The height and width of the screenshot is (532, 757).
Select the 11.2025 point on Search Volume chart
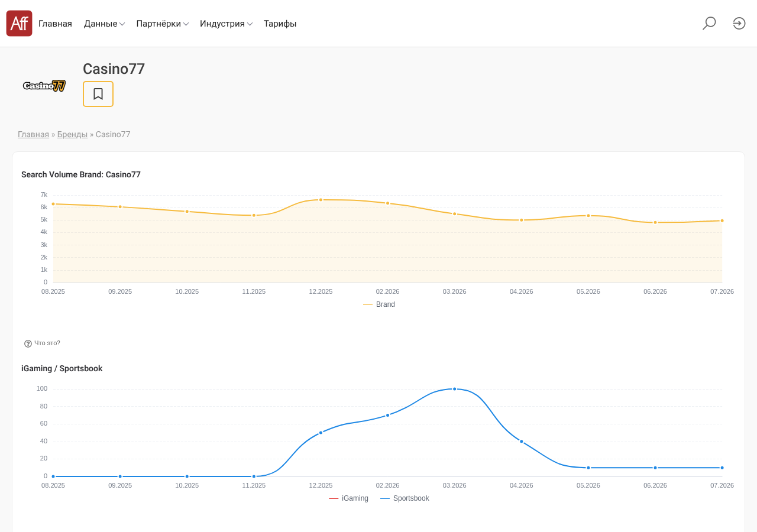[254, 215]
